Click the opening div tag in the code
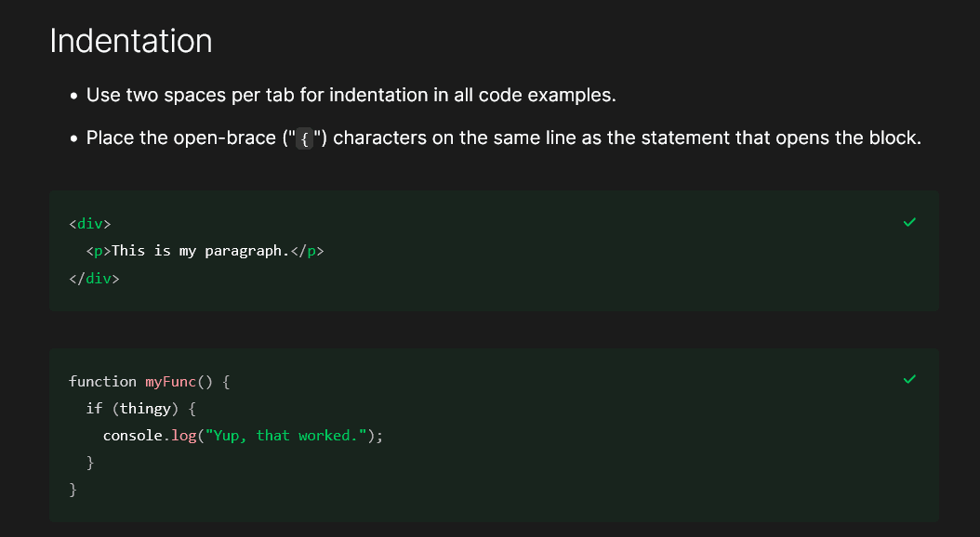This screenshot has height=537, width=980. click(89, 224)
